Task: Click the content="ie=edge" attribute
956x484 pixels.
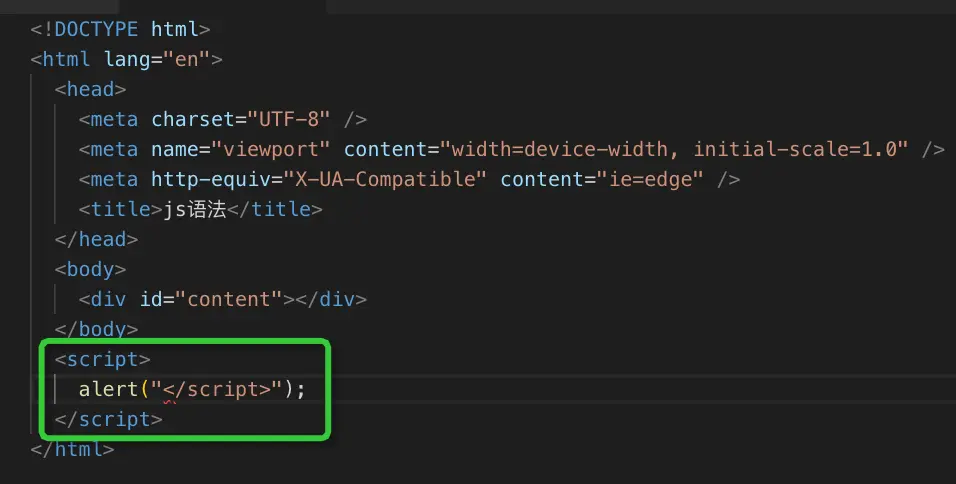Action: click(x=602, y=179)
